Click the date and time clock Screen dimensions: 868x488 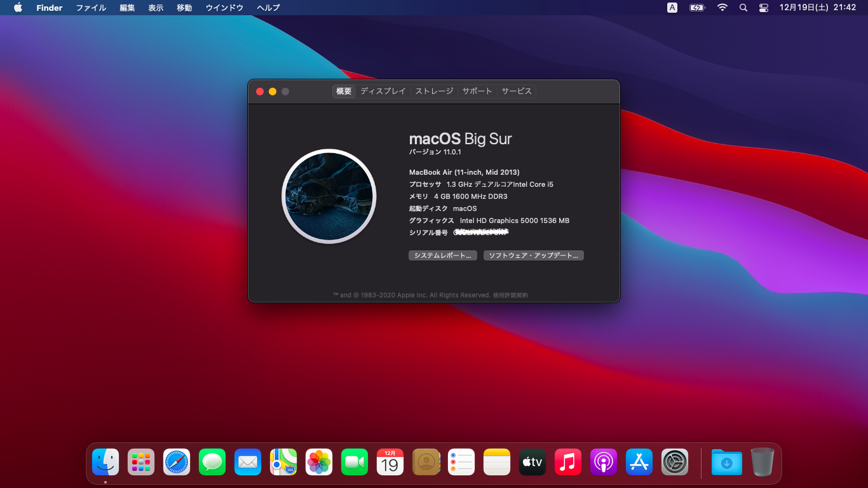(x=818, y=8)
